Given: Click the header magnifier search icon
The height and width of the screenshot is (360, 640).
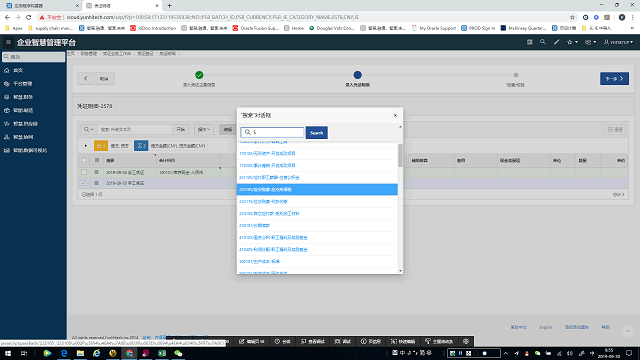Looking at the screenshot, I should (542, 42).
